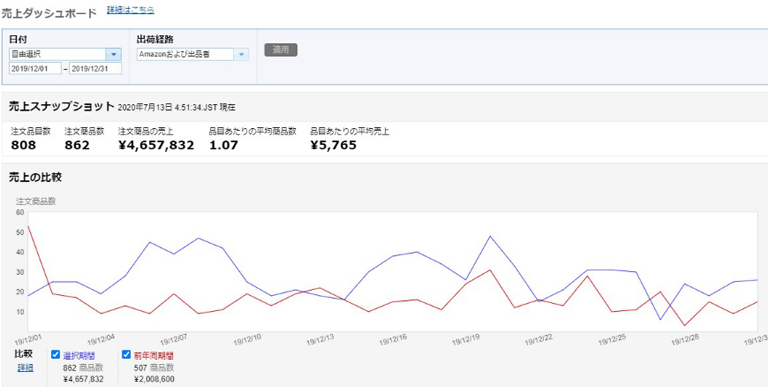Edit the end date field 2019/12/31

[x=96, y=69]
